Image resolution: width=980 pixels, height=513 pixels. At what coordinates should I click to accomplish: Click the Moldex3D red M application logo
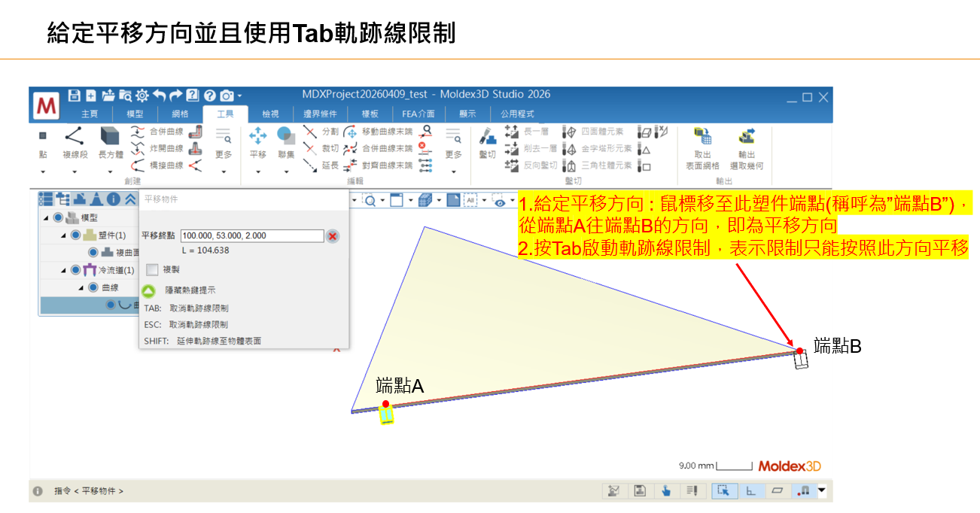tap(47, 105)
